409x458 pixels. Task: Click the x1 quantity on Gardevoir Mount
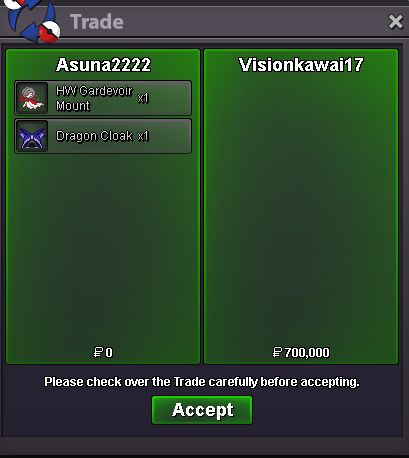click(143, 98)
